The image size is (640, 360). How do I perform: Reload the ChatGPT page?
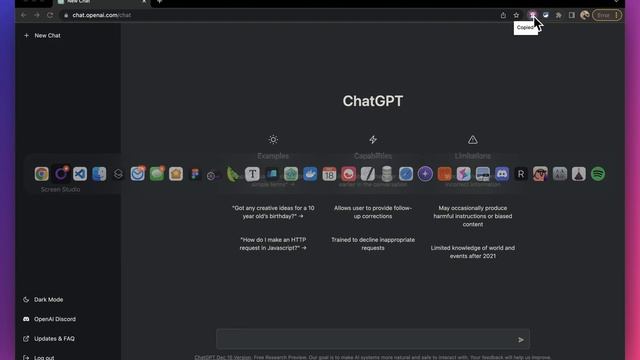[x=50, y=15]
